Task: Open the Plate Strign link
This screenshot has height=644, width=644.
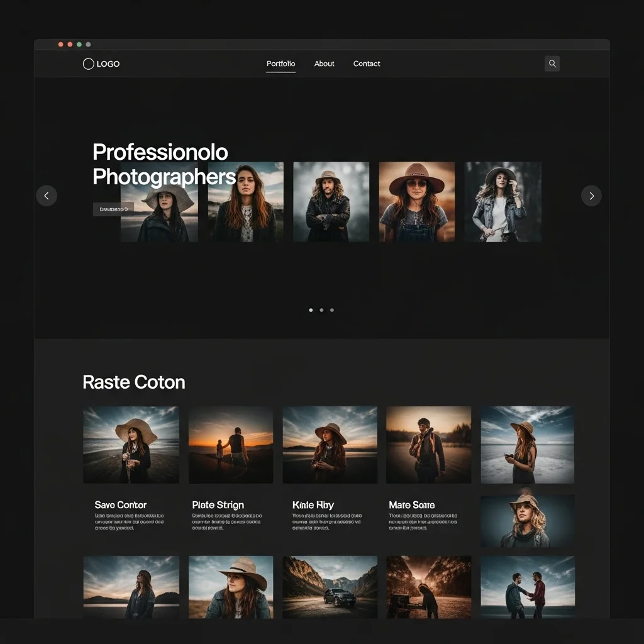Action: (x=218, y=505)
